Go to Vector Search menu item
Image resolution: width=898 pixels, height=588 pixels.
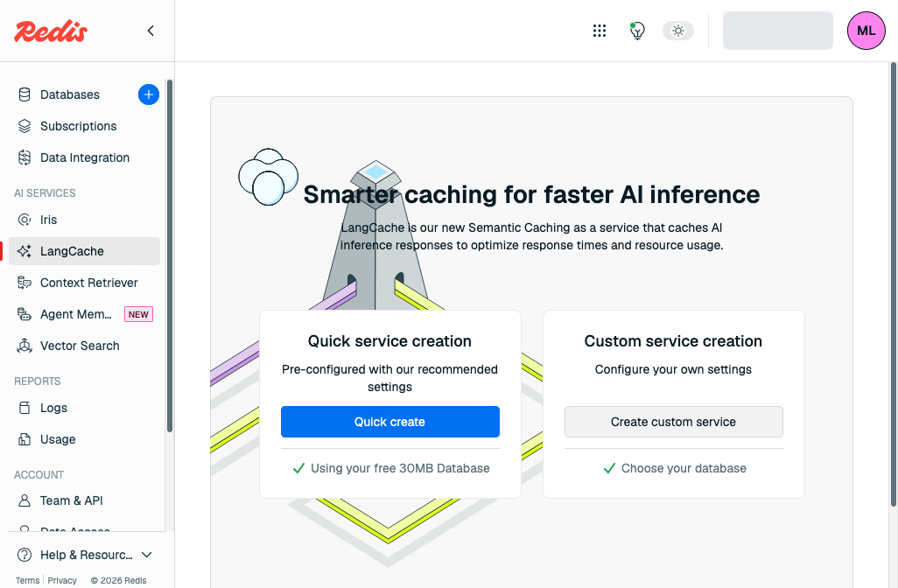pyautogui.click(x=80, y=346)
